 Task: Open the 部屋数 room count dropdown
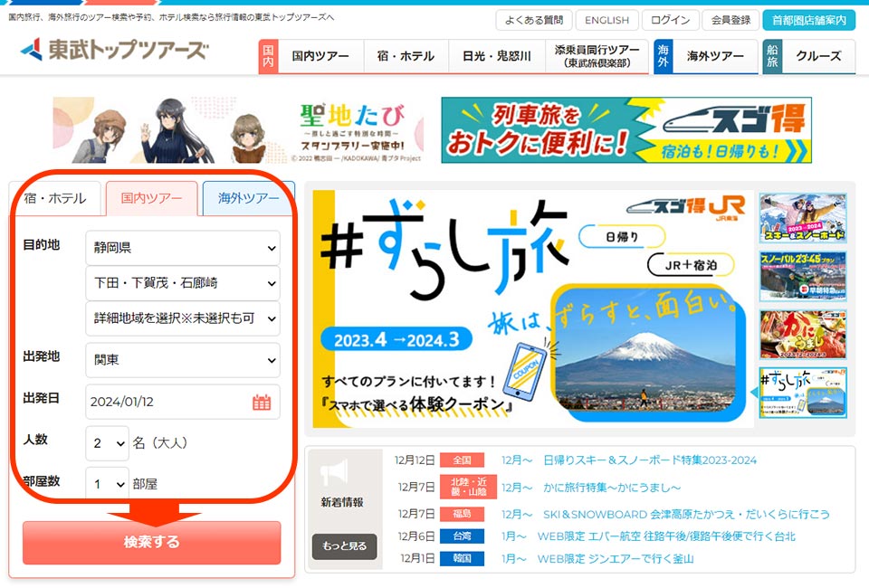coord(107,482)
